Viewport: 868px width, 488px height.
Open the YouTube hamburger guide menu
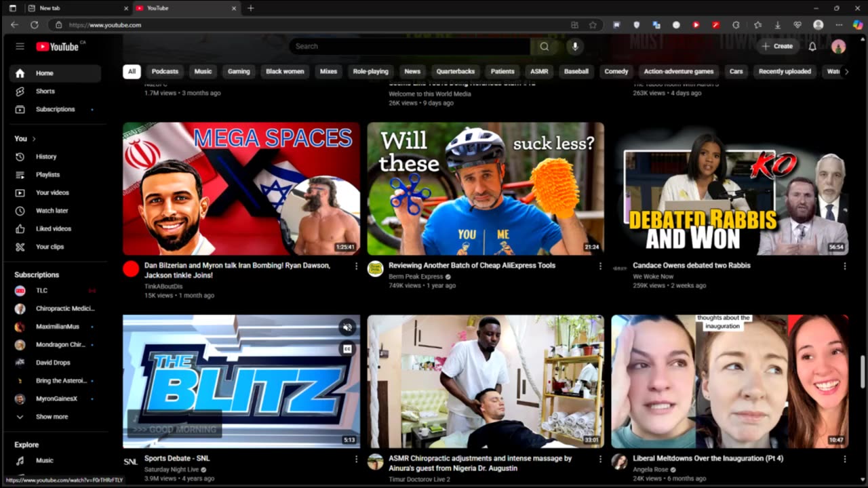[20, 46]
